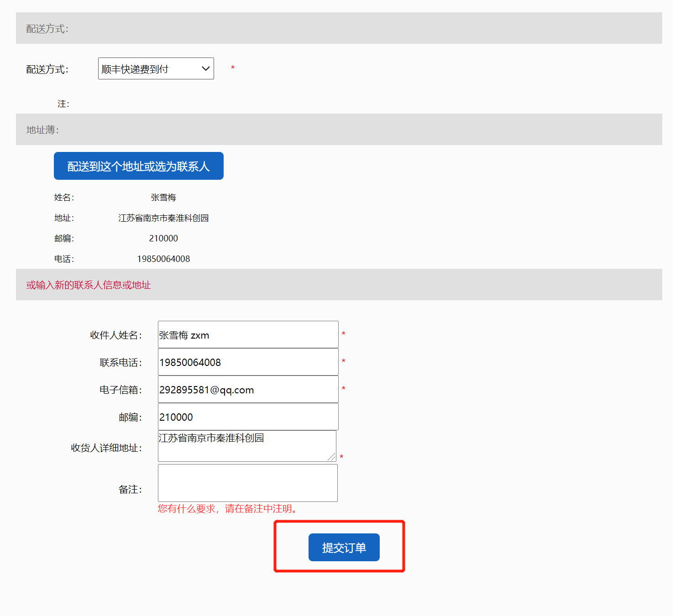Screen dimensions: 686x616
Task: Click the empty 备注 remarks textarea
Action: point(247,483)
